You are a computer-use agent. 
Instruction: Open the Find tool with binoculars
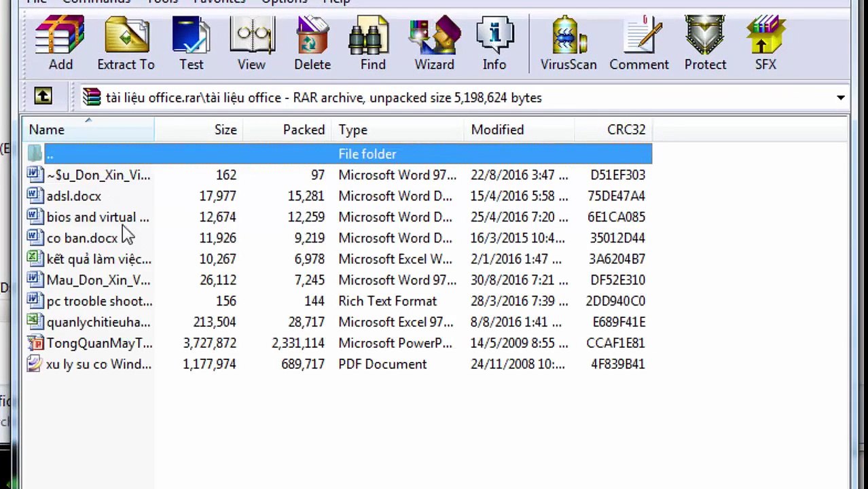pyautogui.click(x=373, y=42)
